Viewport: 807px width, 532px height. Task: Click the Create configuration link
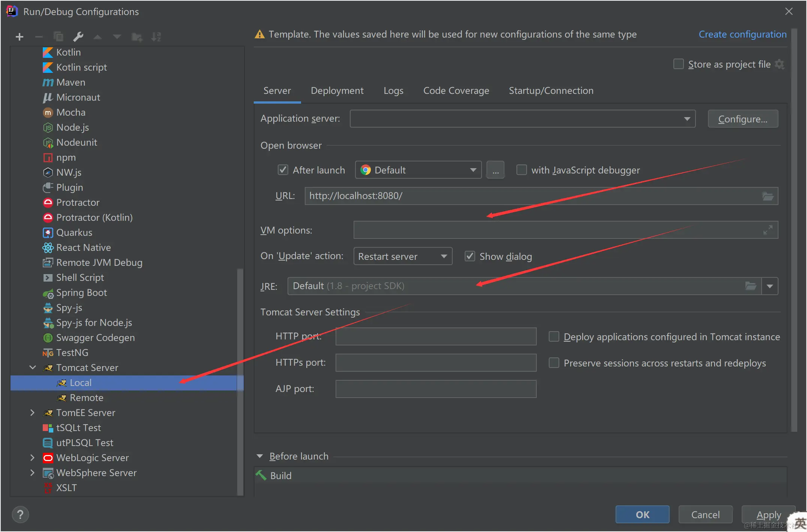[742, 35]
